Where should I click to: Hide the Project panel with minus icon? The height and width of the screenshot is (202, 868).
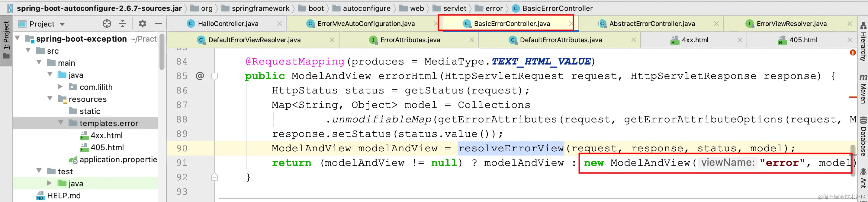tap(158, 24)
